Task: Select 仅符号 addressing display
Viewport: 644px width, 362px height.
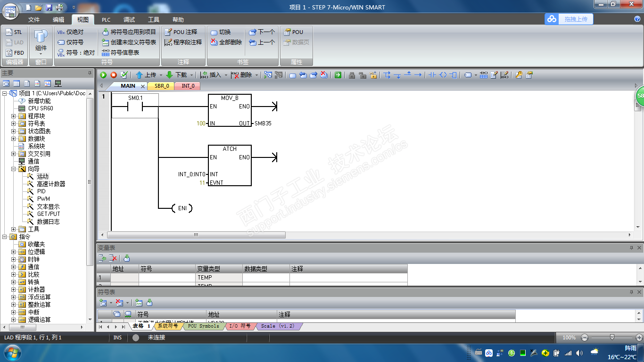Action: tap(70, 42)
